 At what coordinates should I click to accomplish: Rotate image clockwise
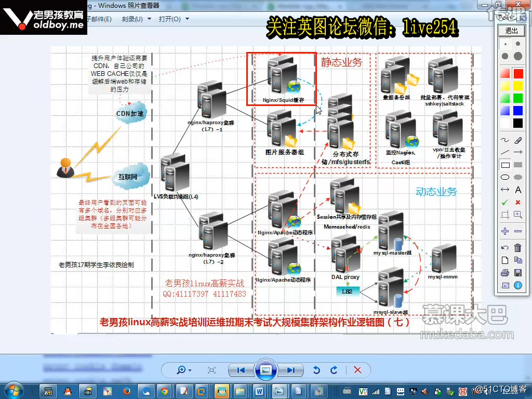(x=334, y=370)
